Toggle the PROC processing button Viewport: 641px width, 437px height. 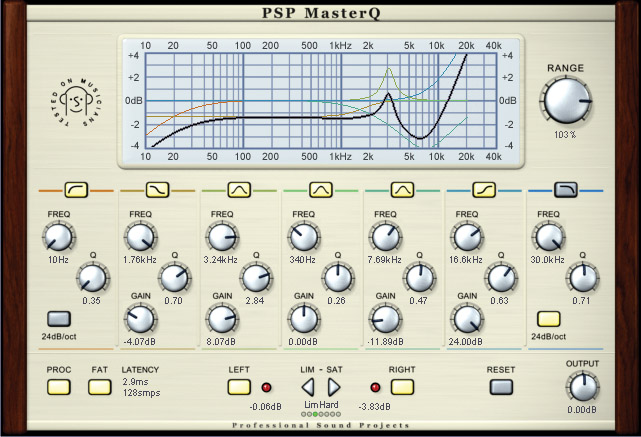pyautogui.click(x=58, y=386)
